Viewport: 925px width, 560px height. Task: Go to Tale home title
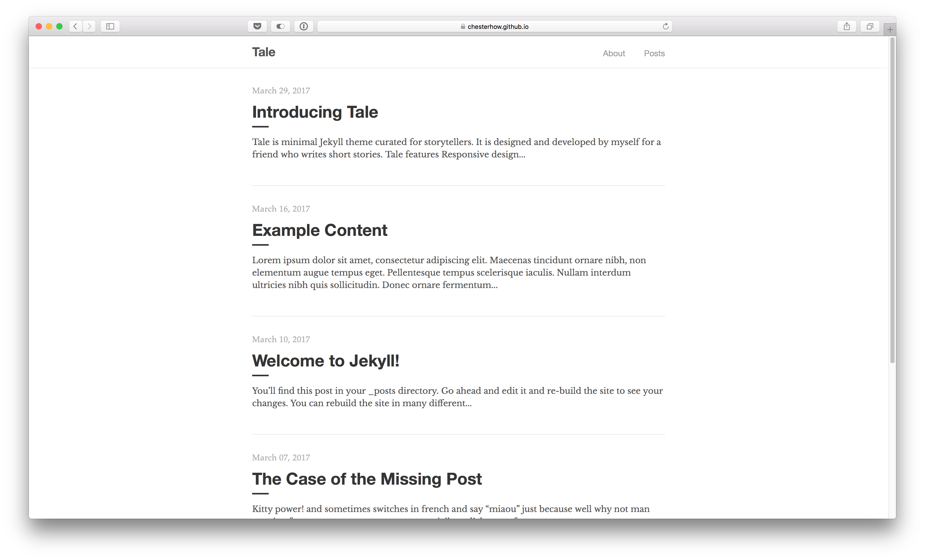(264, 52)
